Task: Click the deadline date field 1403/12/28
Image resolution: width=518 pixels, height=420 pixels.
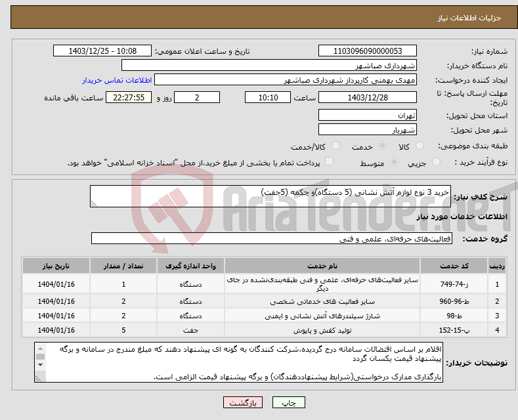Action: click(368, 97)
